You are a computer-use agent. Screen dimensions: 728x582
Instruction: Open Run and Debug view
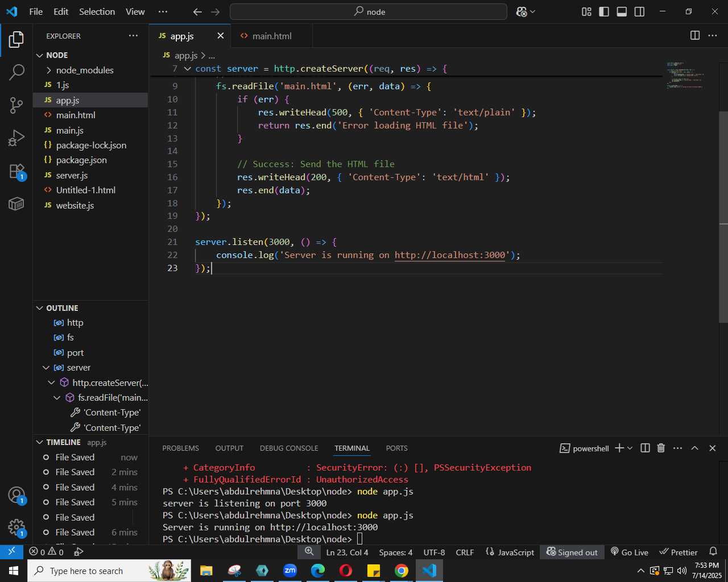[x=16, y=138]
